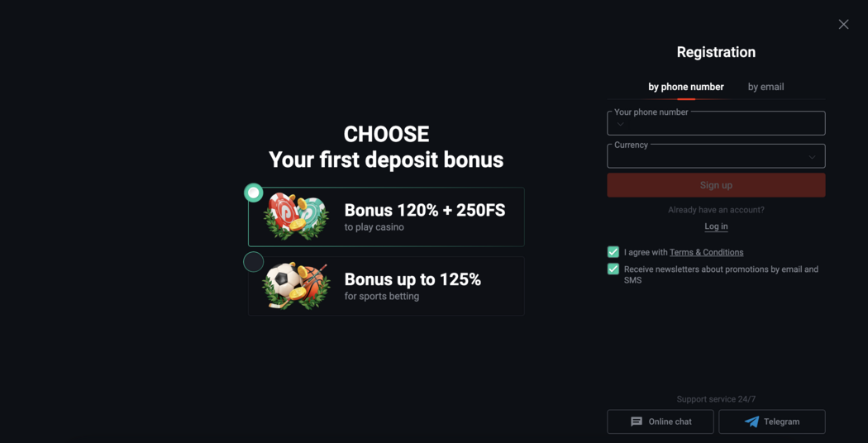The height and width of the screenshot is (443, 868).
Task: Uncheck the Terms & Conditions agreement checkbox
Action: [x=613, y=252]
